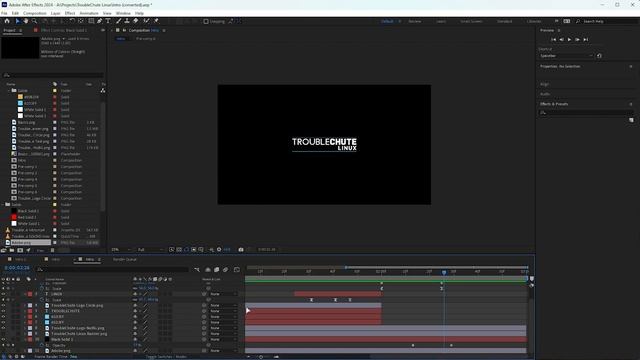Open the Spacebar shortcut dropdown in Preview
The height and width of the screenshot is (360, 640).
(567, 56)
